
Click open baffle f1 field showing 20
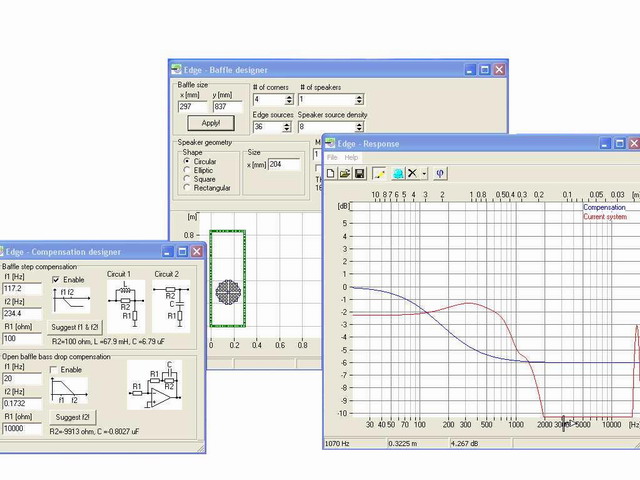(x=22, y=378)
